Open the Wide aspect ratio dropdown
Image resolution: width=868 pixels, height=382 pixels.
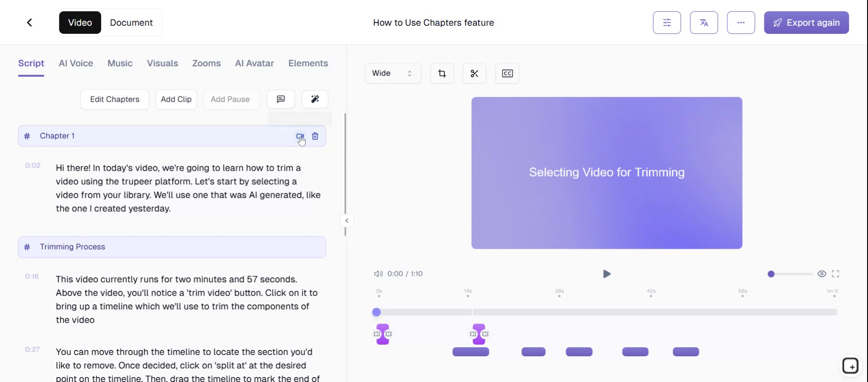[393, 73]
